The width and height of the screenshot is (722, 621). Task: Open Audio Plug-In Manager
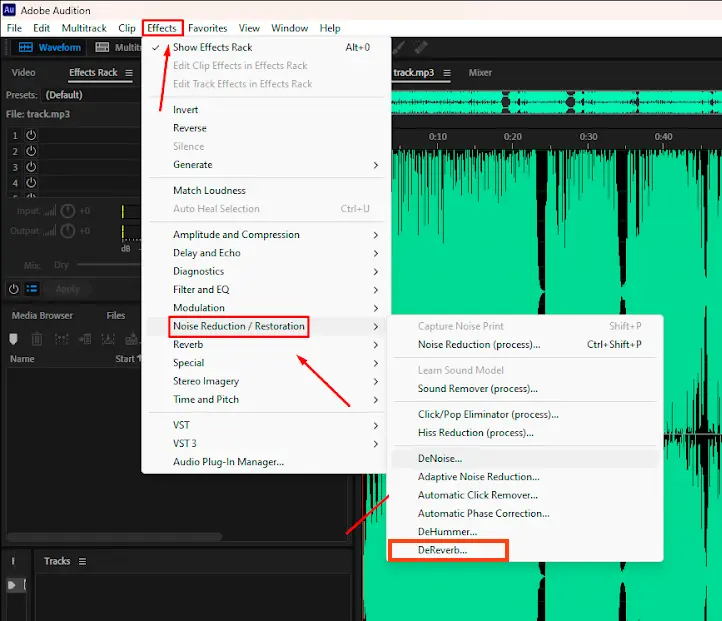(x=228, y=462)
